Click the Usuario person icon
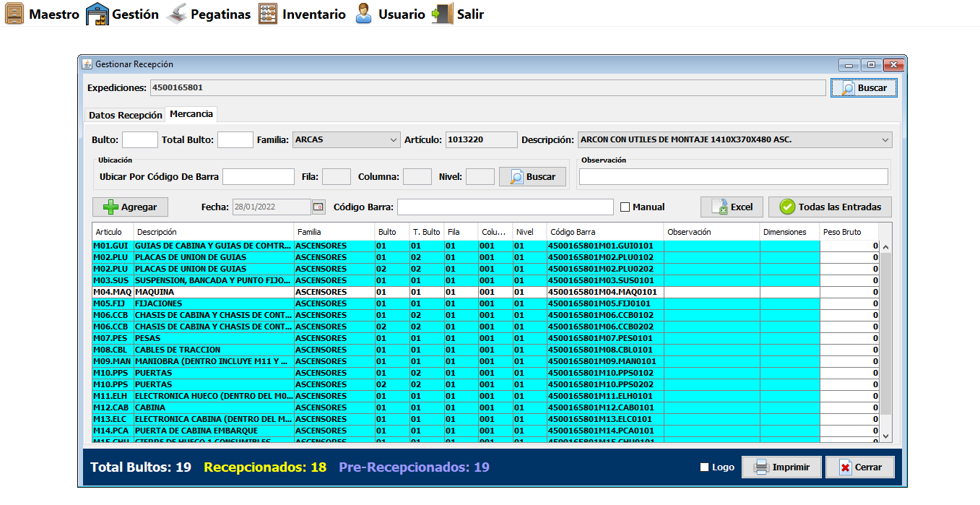This screenshot has width=980, height=505. tap(364, 14)
